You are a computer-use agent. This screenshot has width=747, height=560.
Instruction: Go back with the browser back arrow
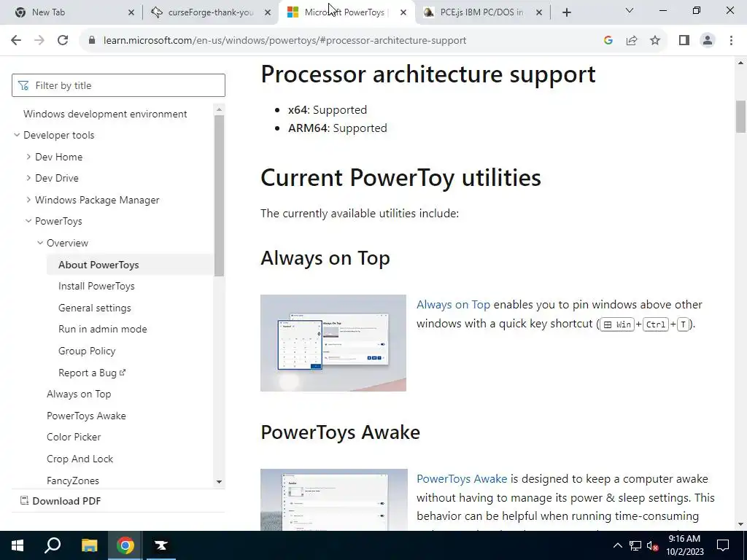coord(16,41)
